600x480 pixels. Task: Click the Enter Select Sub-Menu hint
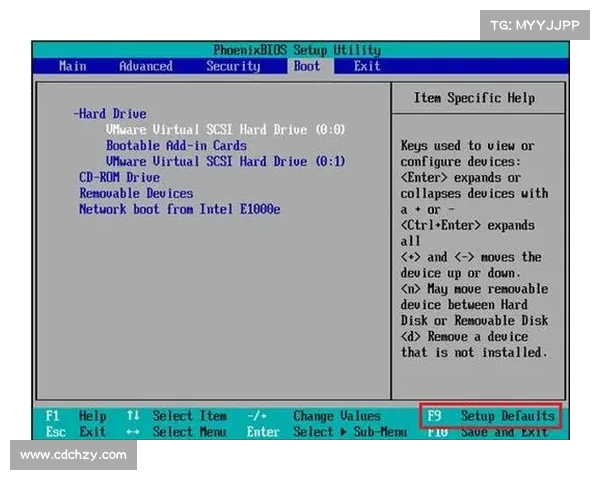pos(327,432)
